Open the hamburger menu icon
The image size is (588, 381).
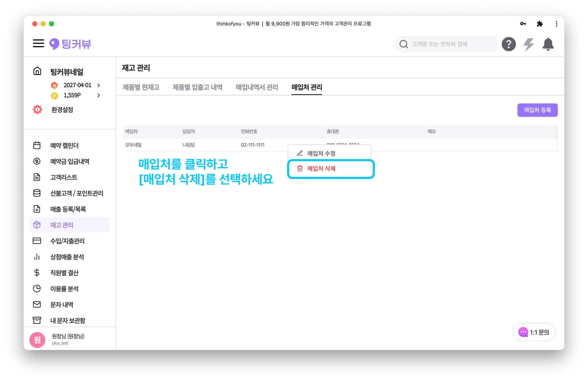(x=38, y=44)
